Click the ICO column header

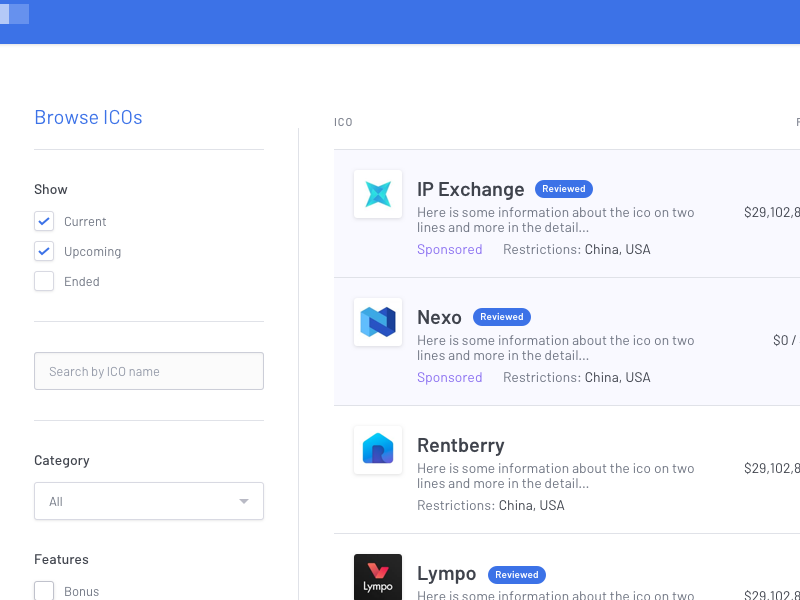point(343,122)
